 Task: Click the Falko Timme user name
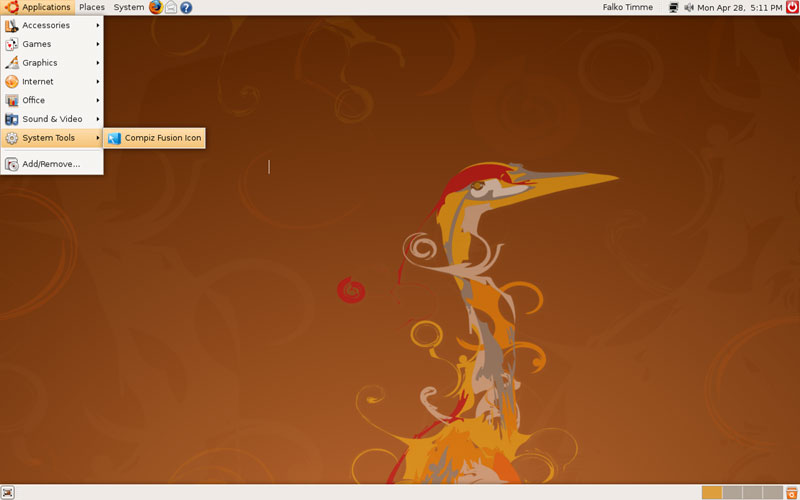[x=628, y=7]
